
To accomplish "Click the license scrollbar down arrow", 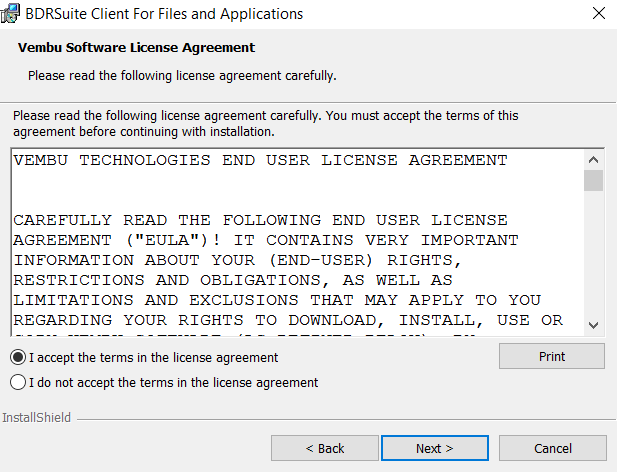I will (x=593, y=325).
